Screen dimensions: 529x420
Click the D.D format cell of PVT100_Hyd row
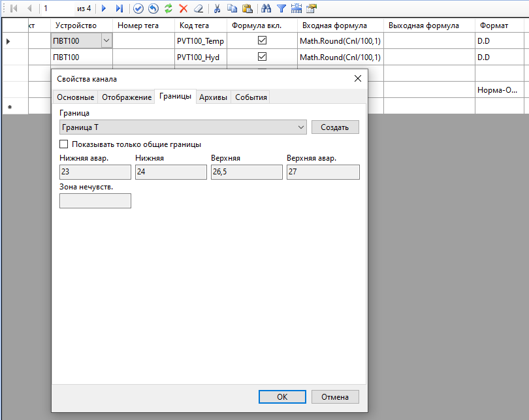tap(500, 57)
